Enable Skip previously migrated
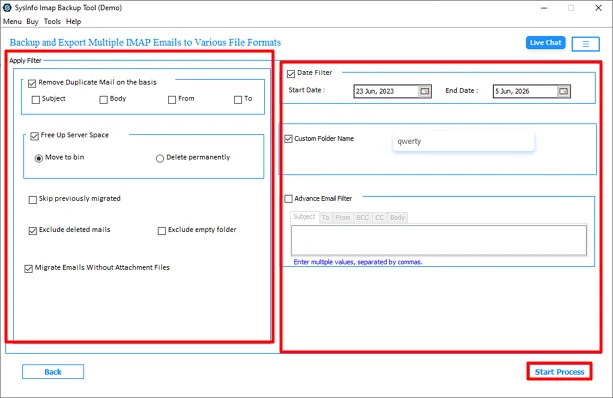613x398 pixels. pyautogui.click(x=33, y=200)
